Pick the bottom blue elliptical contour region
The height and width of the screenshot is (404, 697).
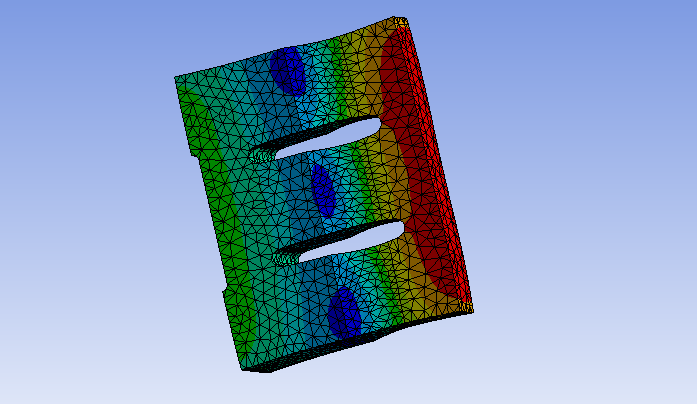coord(345,310)
